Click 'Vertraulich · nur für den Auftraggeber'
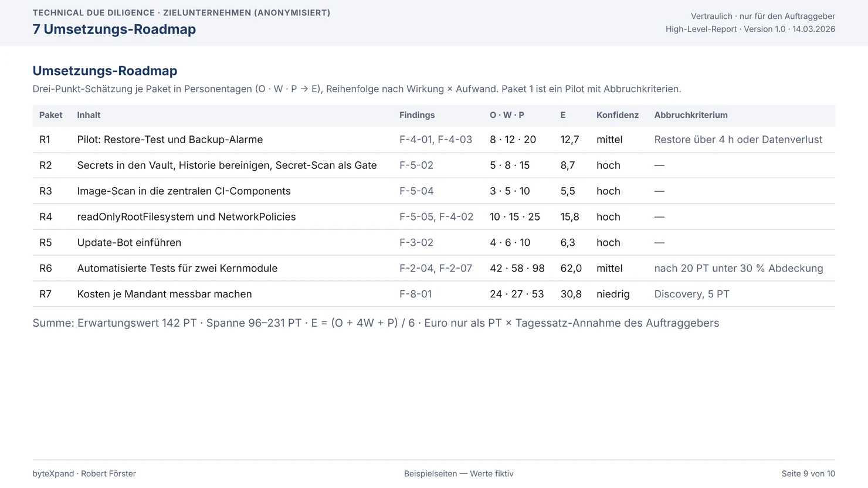 coord(763,16)
